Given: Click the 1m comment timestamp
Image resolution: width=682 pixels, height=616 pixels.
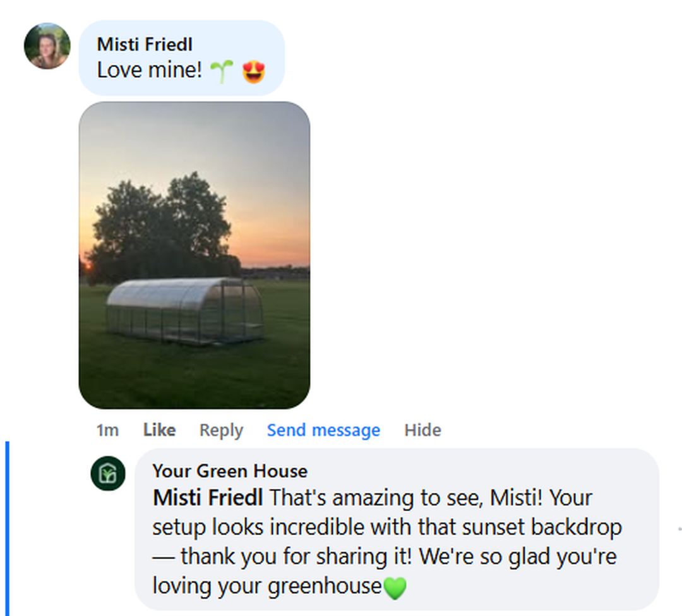Looking at the screenshot, I should pyautogui.click(x=107, y=430).
